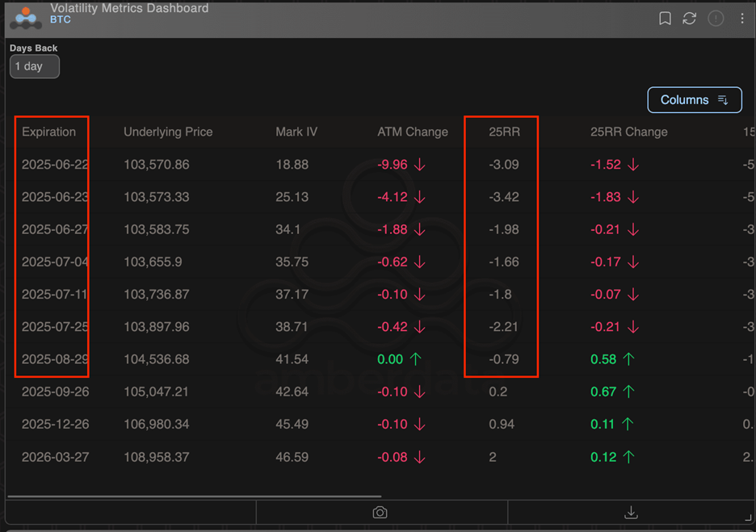Click Mark IV value 18.88
The image size is (756, 532).
292,165
